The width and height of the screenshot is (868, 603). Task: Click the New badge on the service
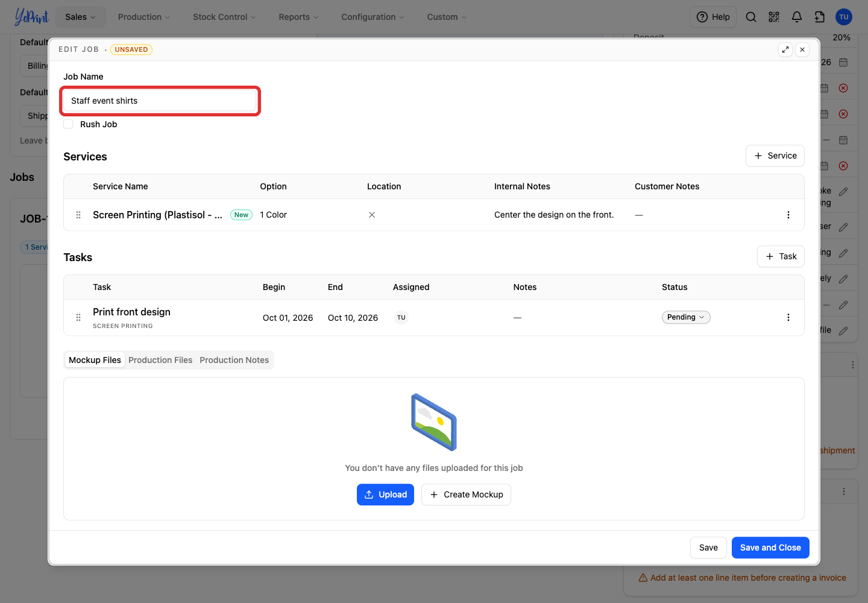point(241,215)
